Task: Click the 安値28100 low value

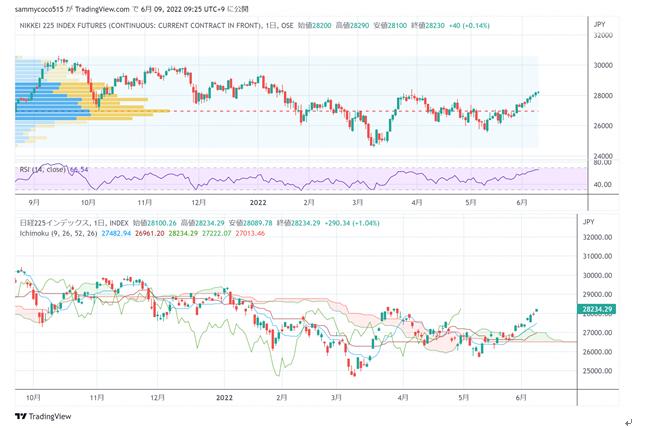Action: pos(390,26)
